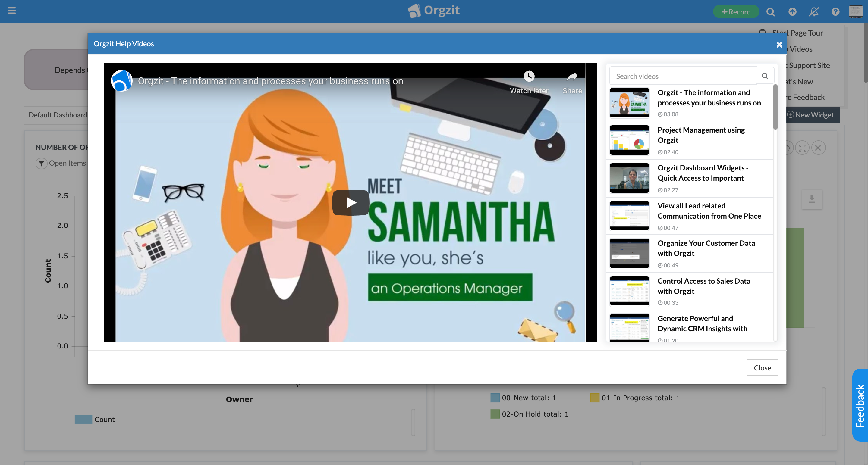Viewport: 868px width, 465px height.
Task: Click the 00:47 duration label
Action: point(668,228)
